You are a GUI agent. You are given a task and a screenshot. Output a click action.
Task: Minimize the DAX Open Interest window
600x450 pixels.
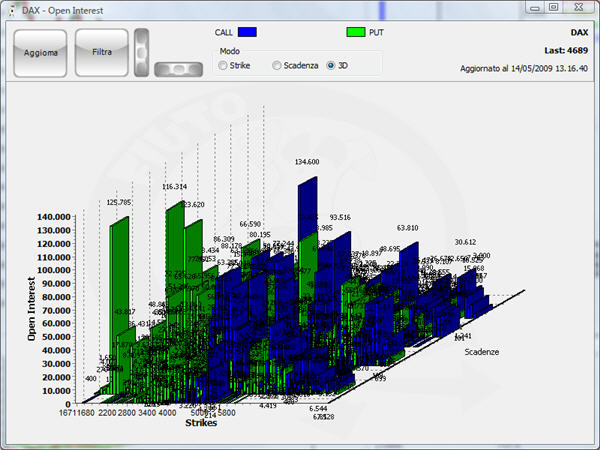[529, 7]
